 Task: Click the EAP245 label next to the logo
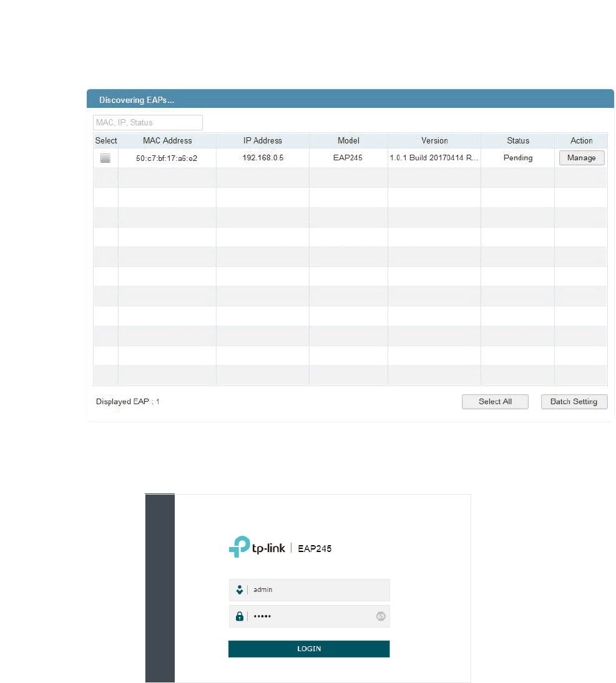pos(315,548)
